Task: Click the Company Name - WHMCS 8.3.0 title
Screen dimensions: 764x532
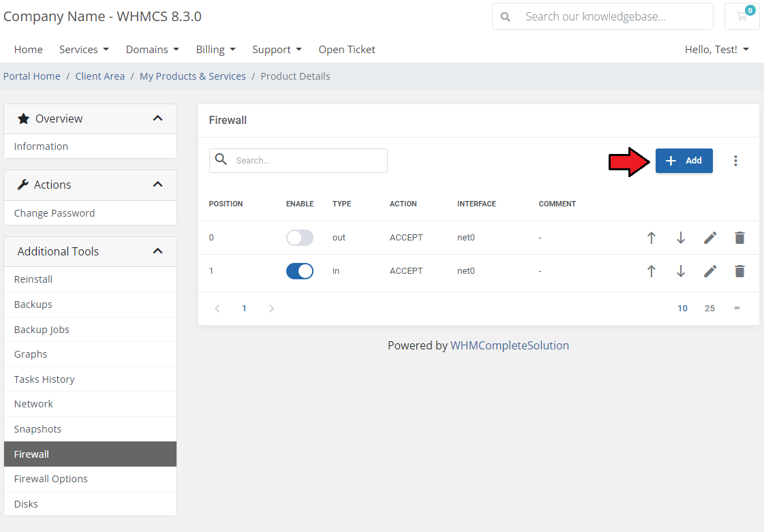Action: (102, 16)
